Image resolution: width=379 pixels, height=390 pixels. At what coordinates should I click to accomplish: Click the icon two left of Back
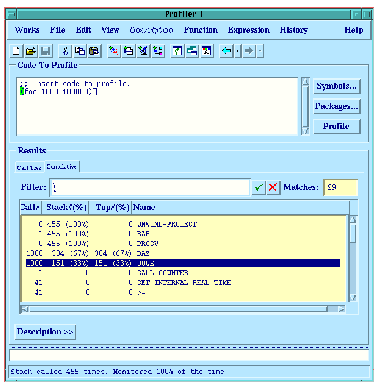pos(192,51)
